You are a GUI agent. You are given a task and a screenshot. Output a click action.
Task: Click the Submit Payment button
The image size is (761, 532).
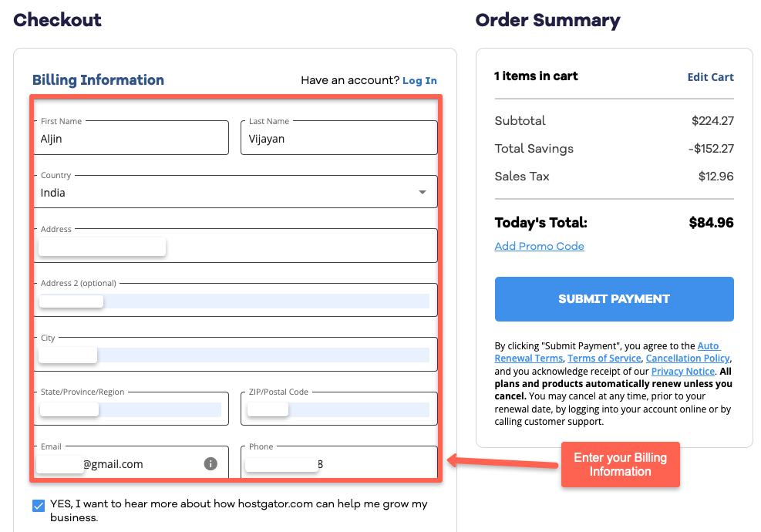coord(614,299)
